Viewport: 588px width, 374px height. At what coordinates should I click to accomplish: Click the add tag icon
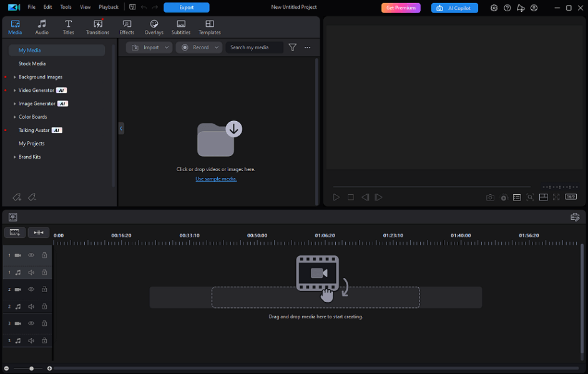(x=17, y=197)
